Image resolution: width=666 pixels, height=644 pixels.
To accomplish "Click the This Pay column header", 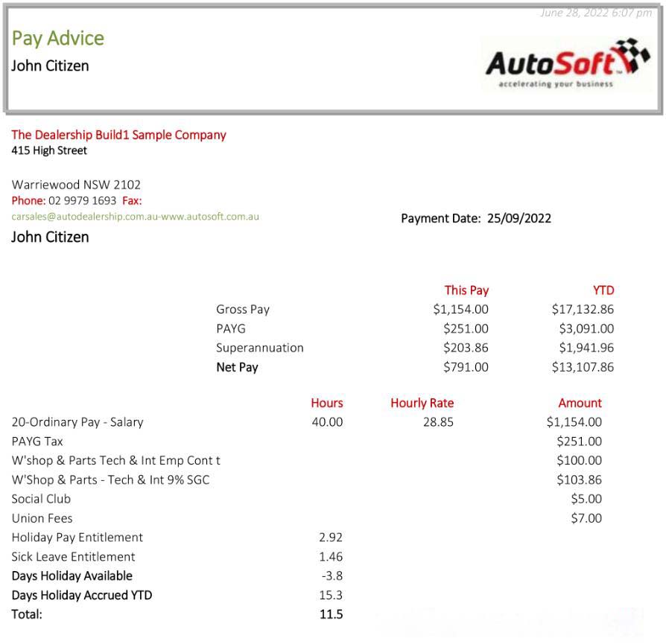I will (466, 290).
